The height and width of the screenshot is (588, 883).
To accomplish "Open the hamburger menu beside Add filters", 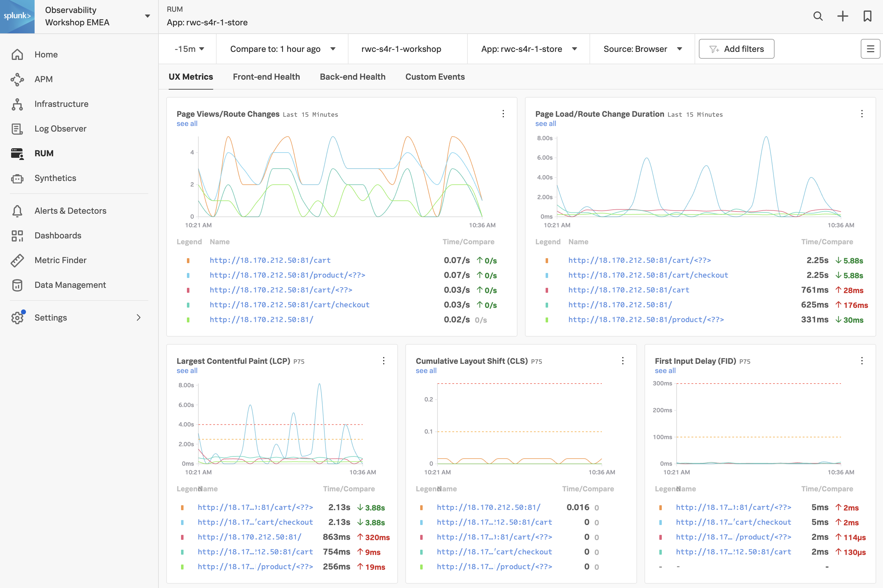I will tap(870, 49).
